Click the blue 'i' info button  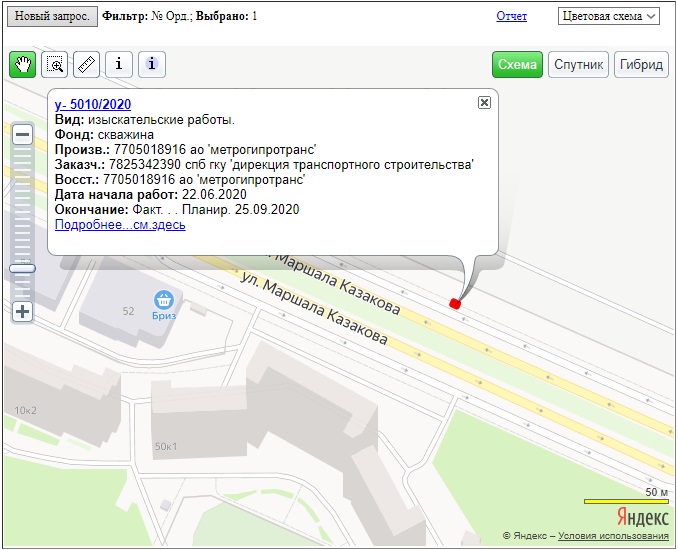coord(151,65)
